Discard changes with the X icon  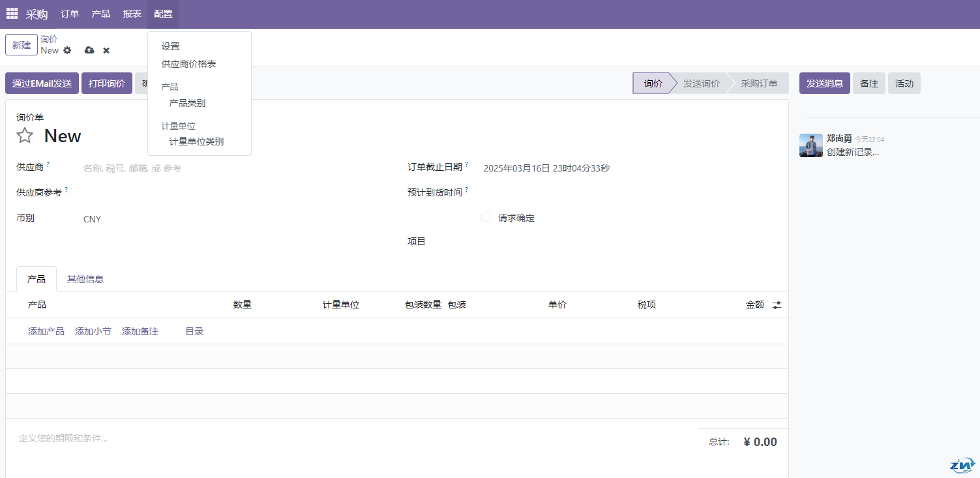[x=106, y=50]
